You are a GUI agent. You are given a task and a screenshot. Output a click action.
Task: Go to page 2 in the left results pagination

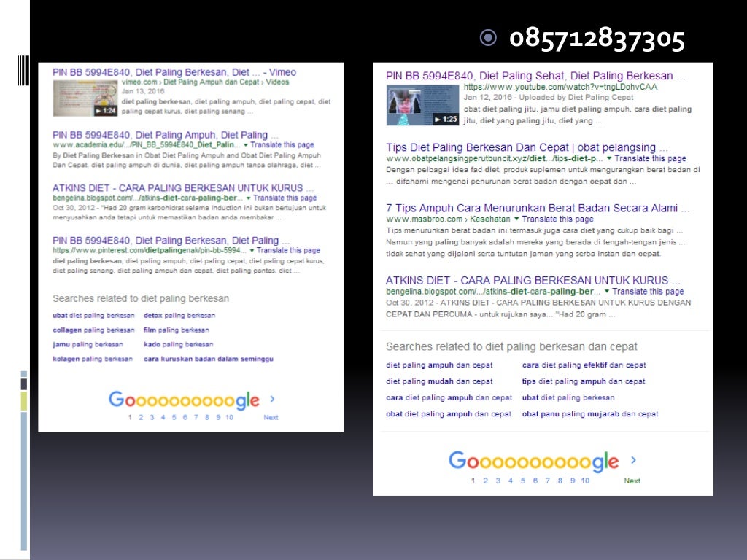(x=141, y=417)
